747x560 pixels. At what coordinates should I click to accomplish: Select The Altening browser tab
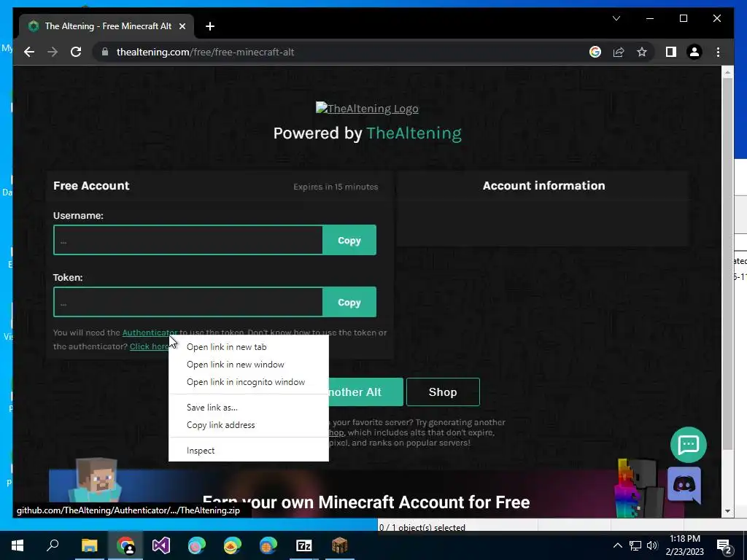pyautogui.click(x=107, y=26)
